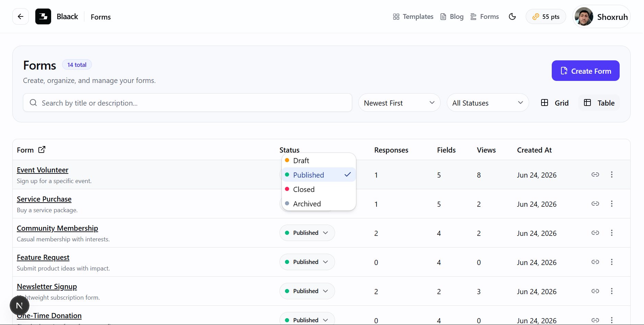The width and height of the screenshot is (644, 325).
Task: Open external link icon beside Form header
Action: coord(42,149)
